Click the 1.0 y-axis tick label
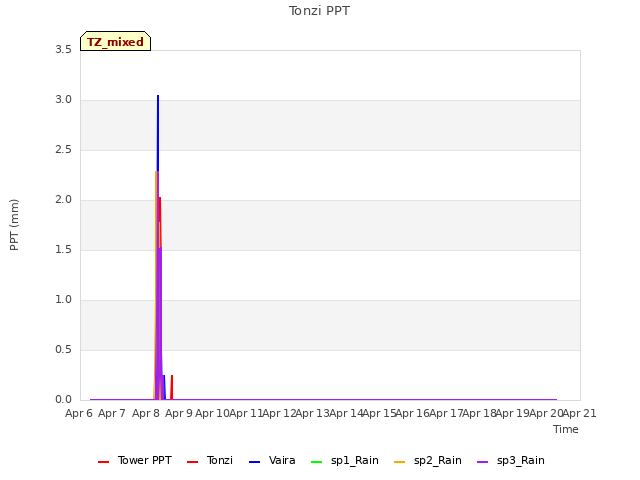 tap(63, 300)
